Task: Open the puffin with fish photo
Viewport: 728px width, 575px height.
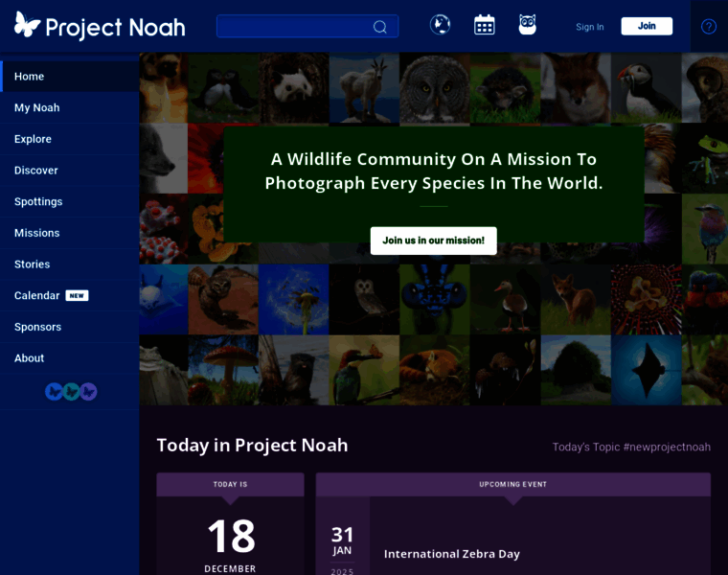Action: point(646,88)
